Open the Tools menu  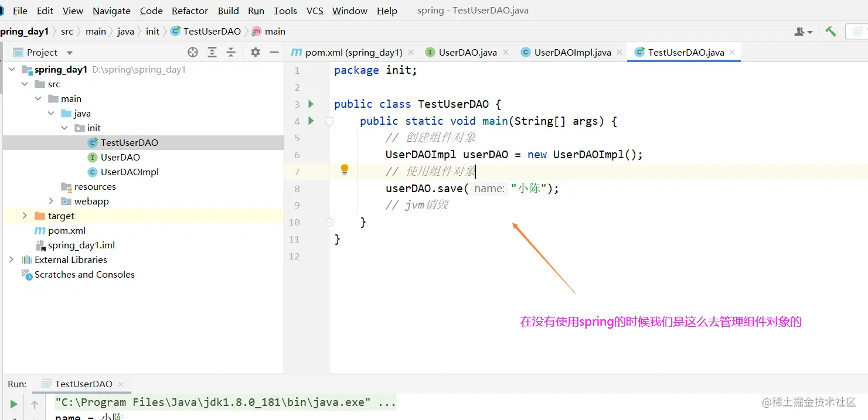tap(285, 11)
